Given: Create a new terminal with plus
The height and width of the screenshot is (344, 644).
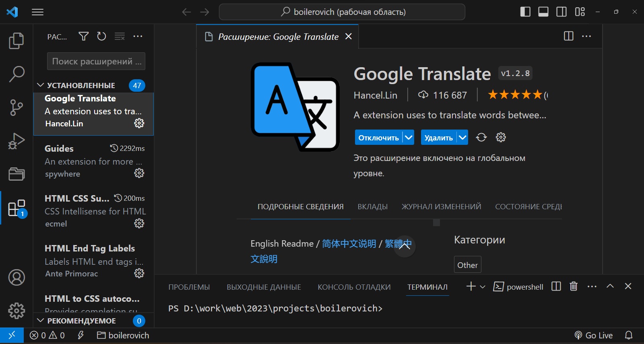Looking at the screenshot, I should pyautogui.click(x=471, y=286).
